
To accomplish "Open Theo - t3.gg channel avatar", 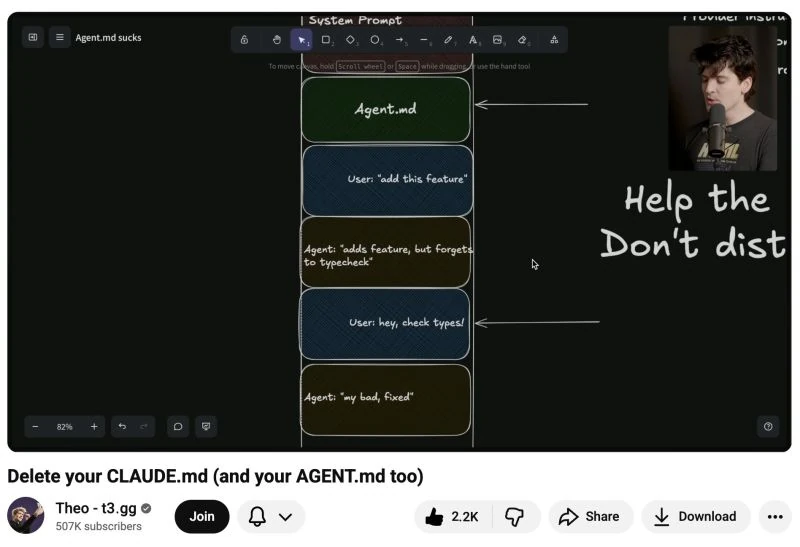I will (x=26, y=515).
